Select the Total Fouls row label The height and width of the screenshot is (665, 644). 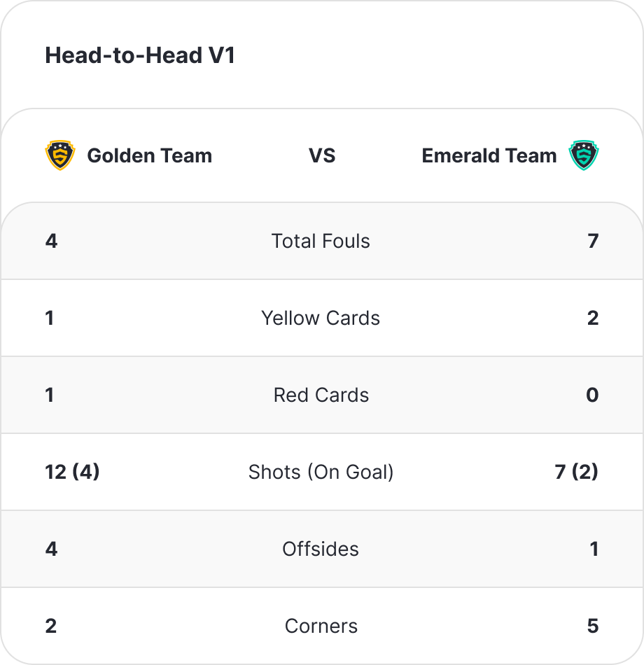[321, 241]
